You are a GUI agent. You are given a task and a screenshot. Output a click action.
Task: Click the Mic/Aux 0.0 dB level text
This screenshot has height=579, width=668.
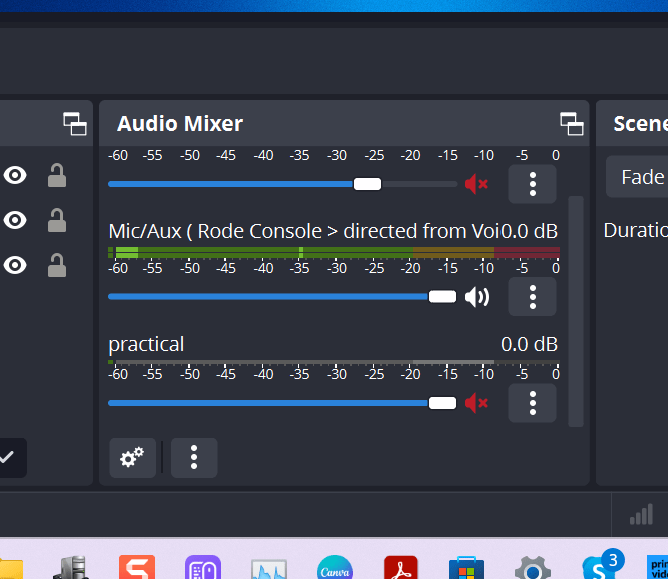(530, 231)
